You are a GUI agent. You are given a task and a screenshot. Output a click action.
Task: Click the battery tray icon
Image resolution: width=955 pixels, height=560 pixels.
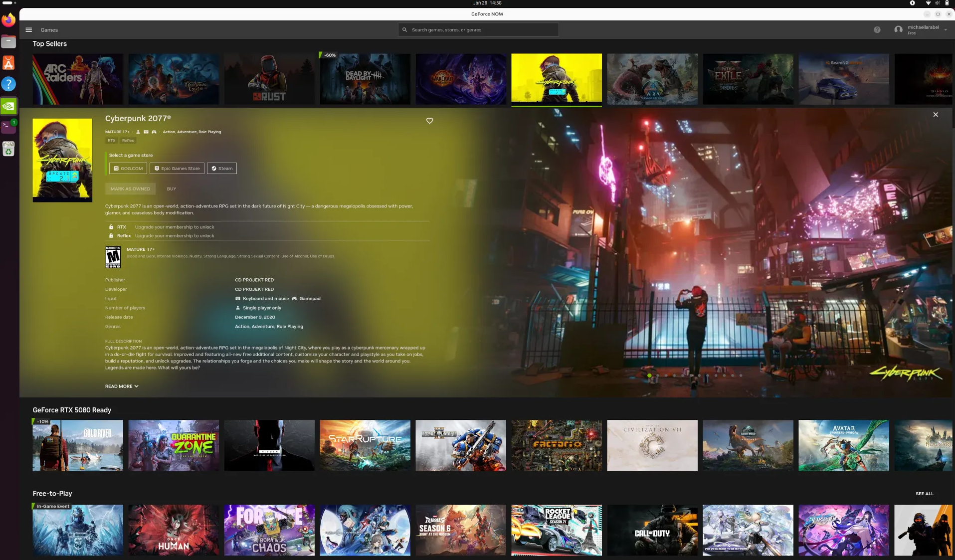(x=947, y=3)
